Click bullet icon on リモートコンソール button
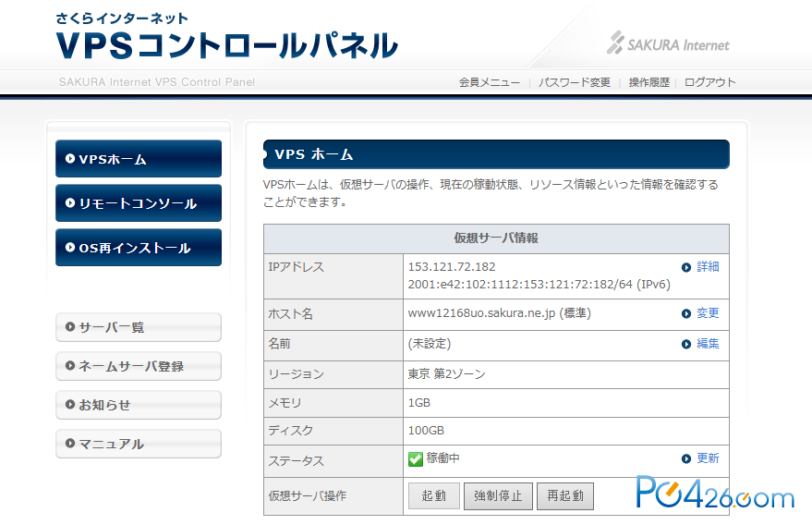The image size is (812, 525). [70, 203]
